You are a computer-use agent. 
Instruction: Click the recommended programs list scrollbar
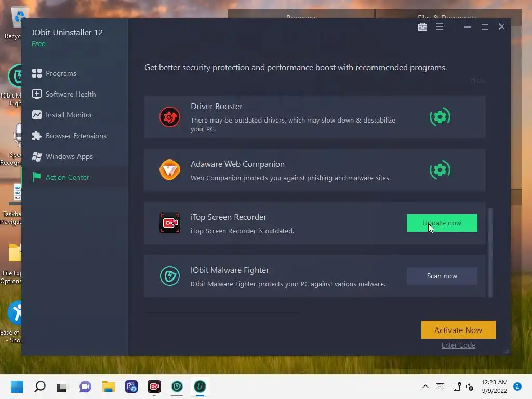[490, 253]
